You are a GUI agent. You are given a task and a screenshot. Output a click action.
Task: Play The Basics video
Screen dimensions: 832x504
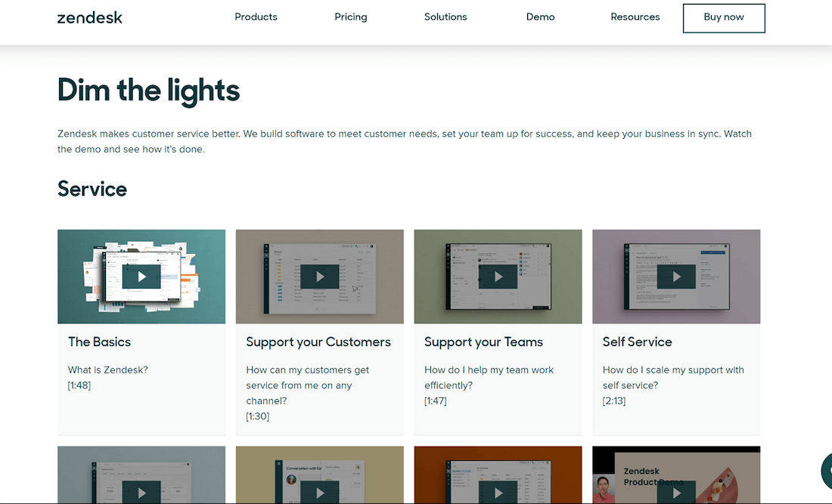point(141,277)
